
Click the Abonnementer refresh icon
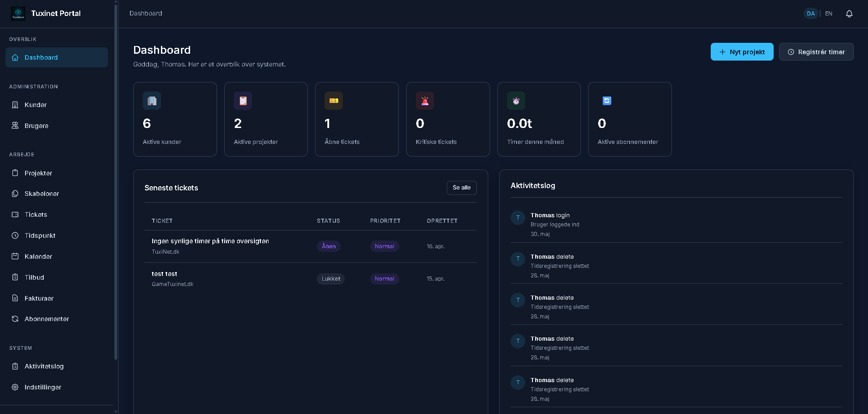pyautogui.click(x=15, y=319)
